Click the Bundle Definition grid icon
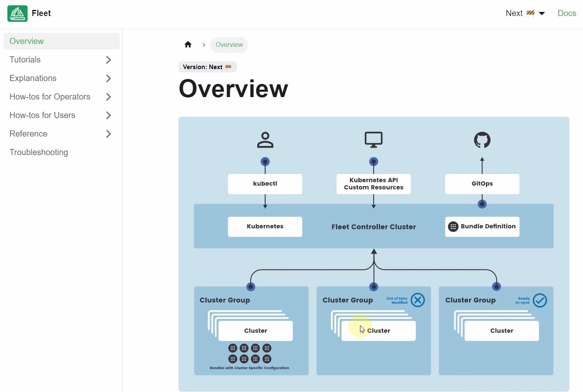 (x=453, y=227)
